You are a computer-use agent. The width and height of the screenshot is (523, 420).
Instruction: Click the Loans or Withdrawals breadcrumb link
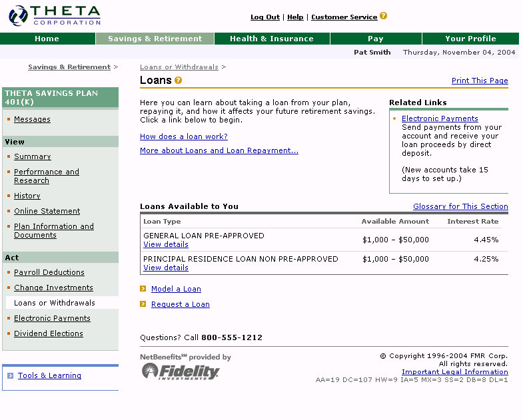point(179,67)
